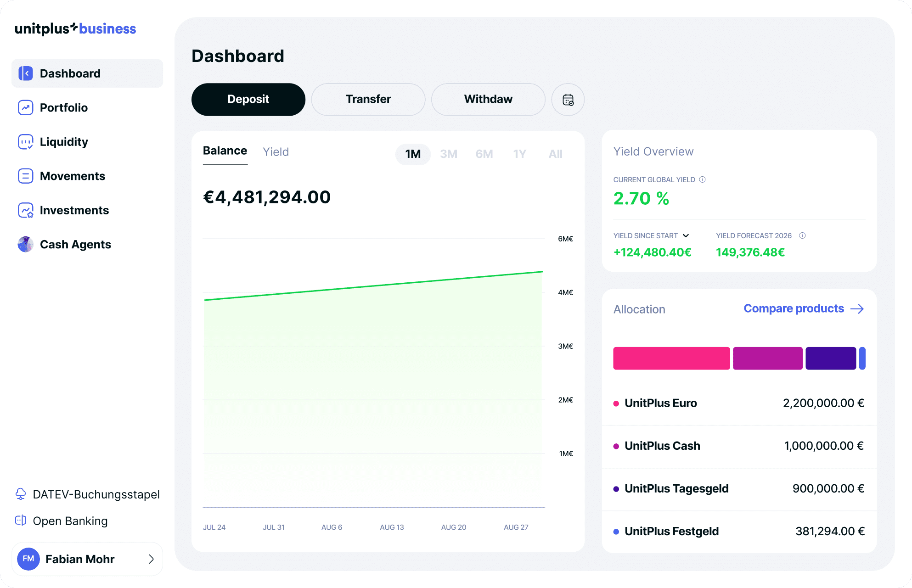Select the 1Y time range

click(519, 154)
